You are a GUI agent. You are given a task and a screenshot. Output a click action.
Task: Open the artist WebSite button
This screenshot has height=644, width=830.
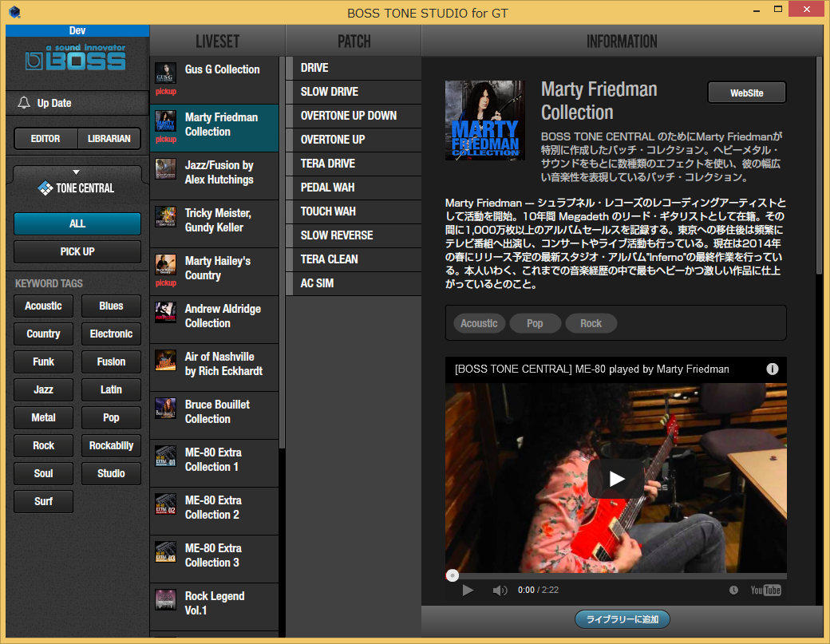tap(747, 93)
